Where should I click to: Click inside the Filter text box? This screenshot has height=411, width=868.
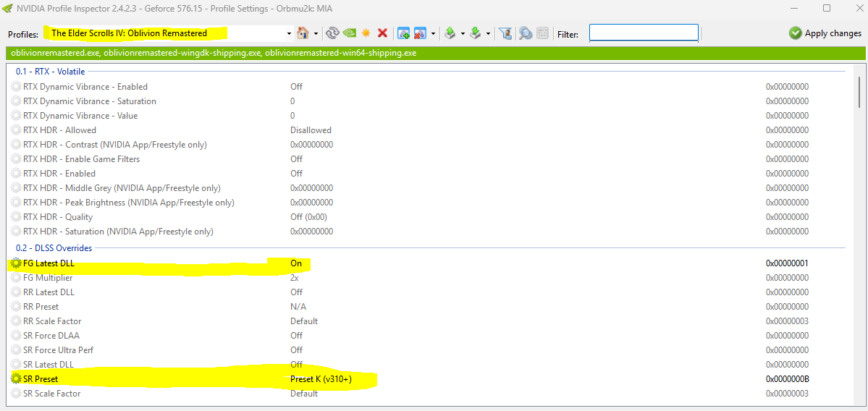click(644, 33)
